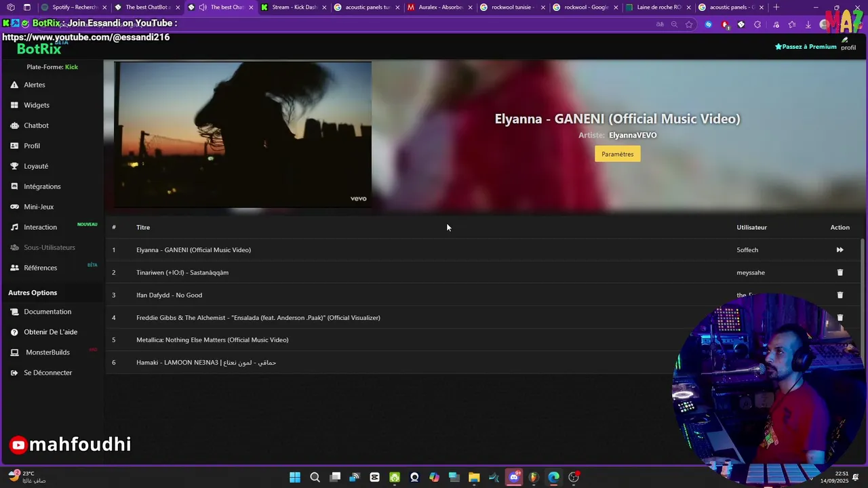Open Discord from the taskbar
The height and width of the screenshot is (488, 868).
(x=514, y=477)
